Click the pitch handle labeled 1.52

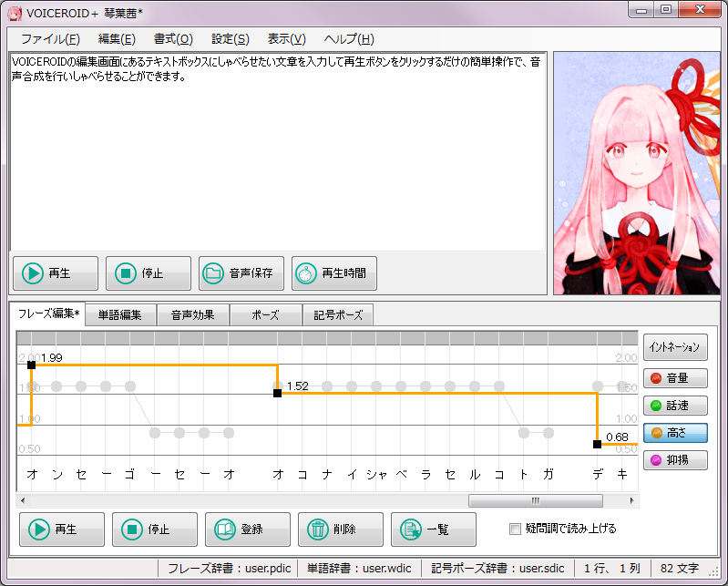277,394
